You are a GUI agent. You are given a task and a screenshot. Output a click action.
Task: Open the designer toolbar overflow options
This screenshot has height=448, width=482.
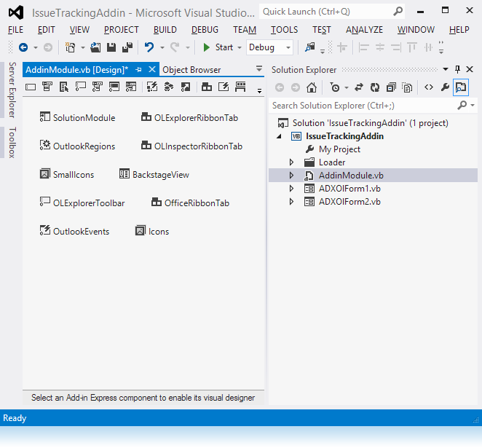259,91
